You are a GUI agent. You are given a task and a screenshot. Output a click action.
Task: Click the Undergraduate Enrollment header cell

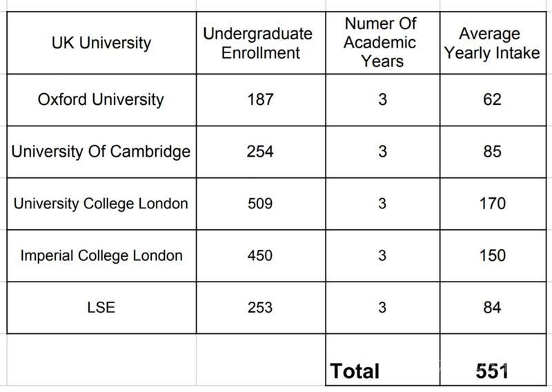click(x=258, y=43)
